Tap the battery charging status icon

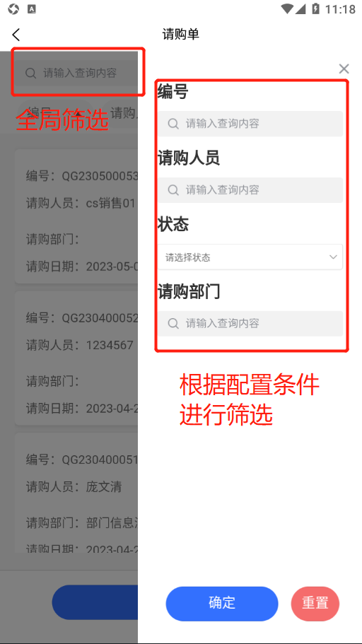[315, 8]
